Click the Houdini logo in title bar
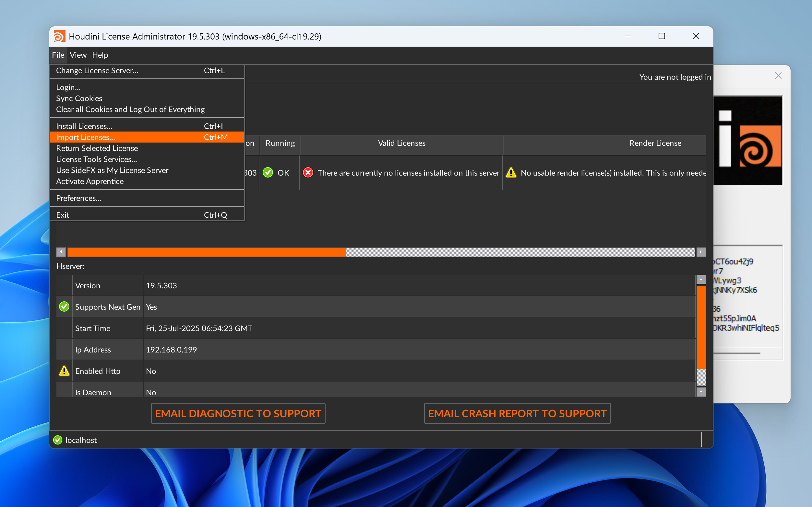The width and height of the screenshot is (812, 507). pyautogui.click(x=59, y=36)
